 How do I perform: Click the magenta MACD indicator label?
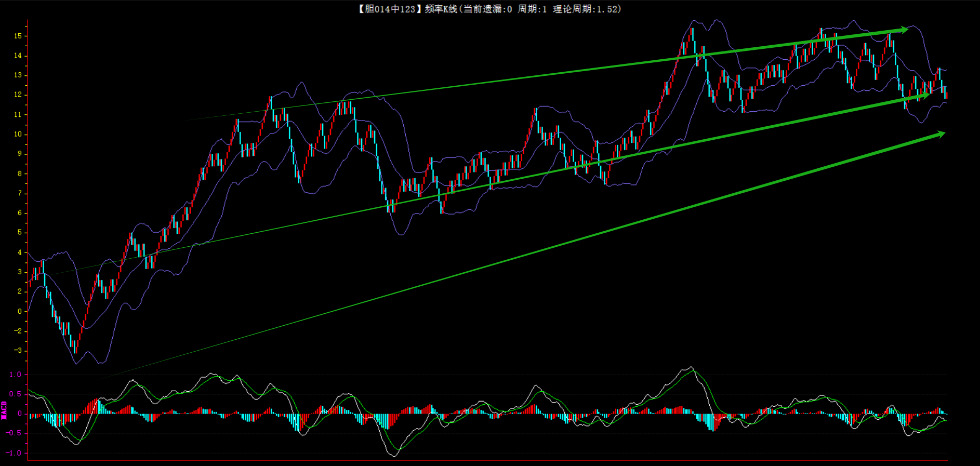pyautogui.click(x=4, y=410)
